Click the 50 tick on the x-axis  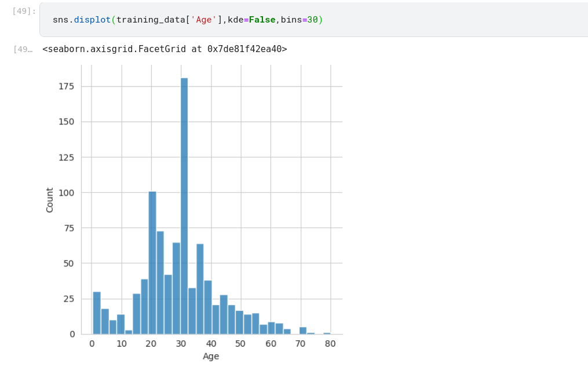click(x=241, y=344)
